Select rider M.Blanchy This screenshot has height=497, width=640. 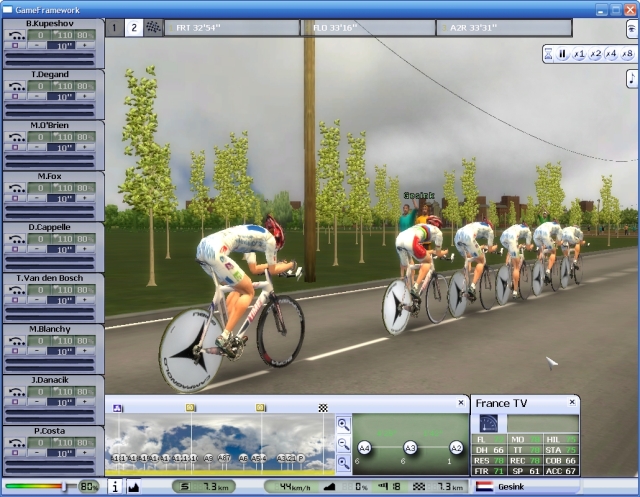click(52, 329)
